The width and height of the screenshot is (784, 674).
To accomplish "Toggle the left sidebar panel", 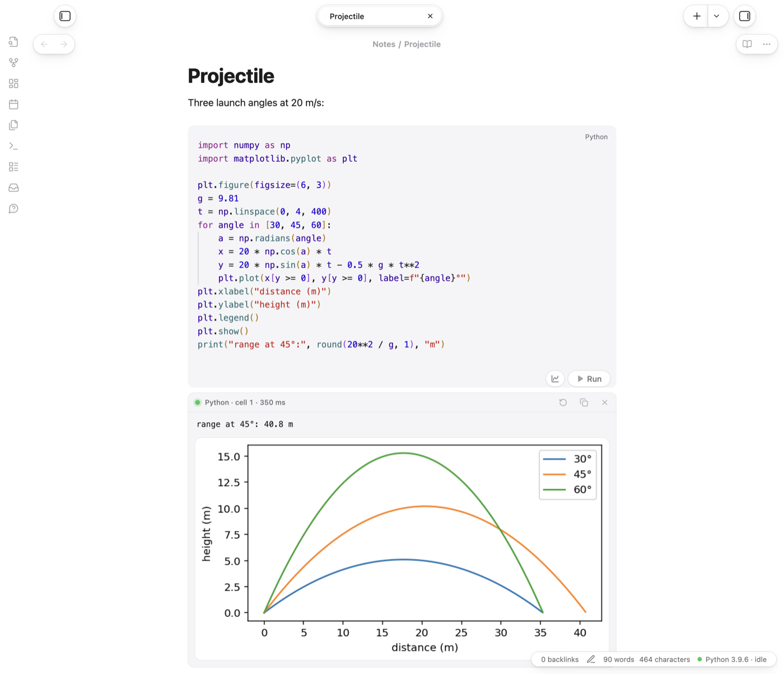I will [65, 16].
